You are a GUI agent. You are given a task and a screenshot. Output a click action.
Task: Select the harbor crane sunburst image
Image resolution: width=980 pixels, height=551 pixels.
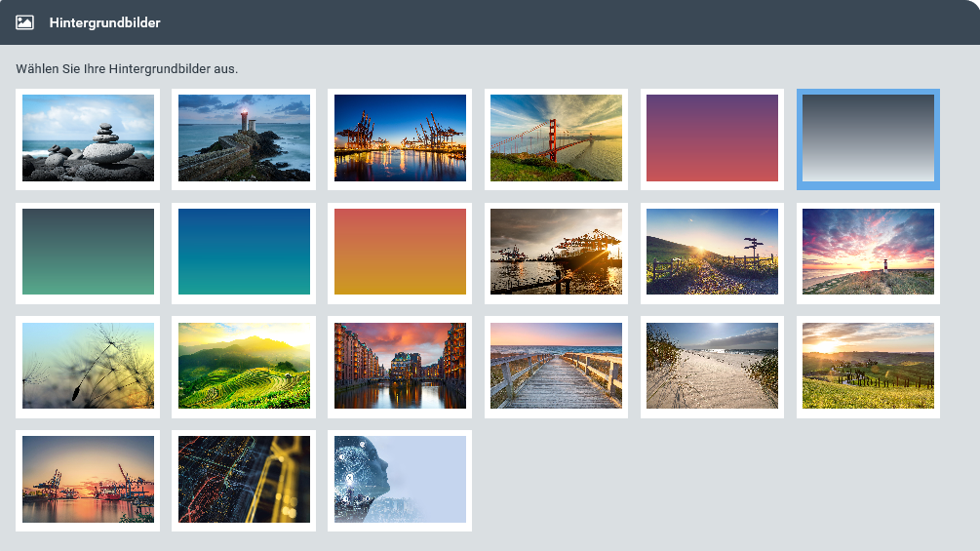coord(556,252)
